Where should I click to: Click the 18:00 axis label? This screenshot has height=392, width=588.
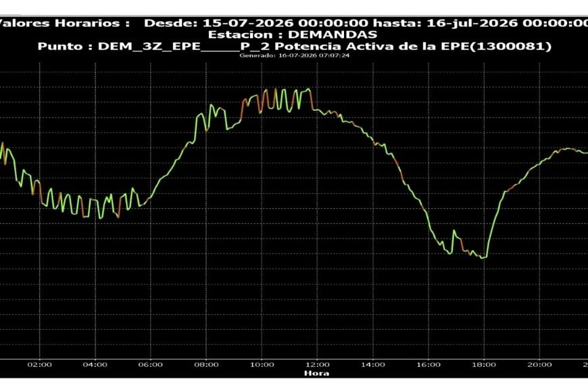(x=484, y=364)
